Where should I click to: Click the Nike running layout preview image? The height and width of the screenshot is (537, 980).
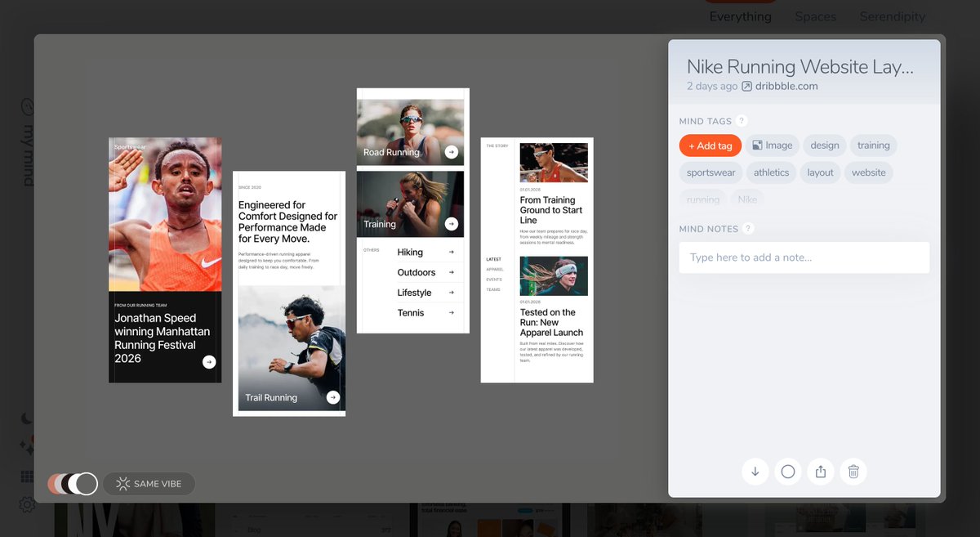(351, 252)
